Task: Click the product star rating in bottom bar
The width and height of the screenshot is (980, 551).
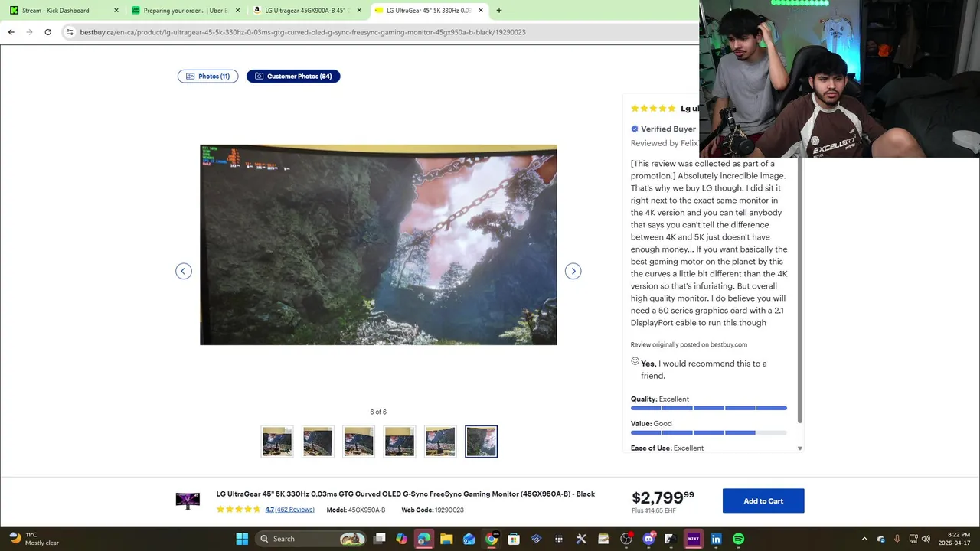Action: point(239,510)
